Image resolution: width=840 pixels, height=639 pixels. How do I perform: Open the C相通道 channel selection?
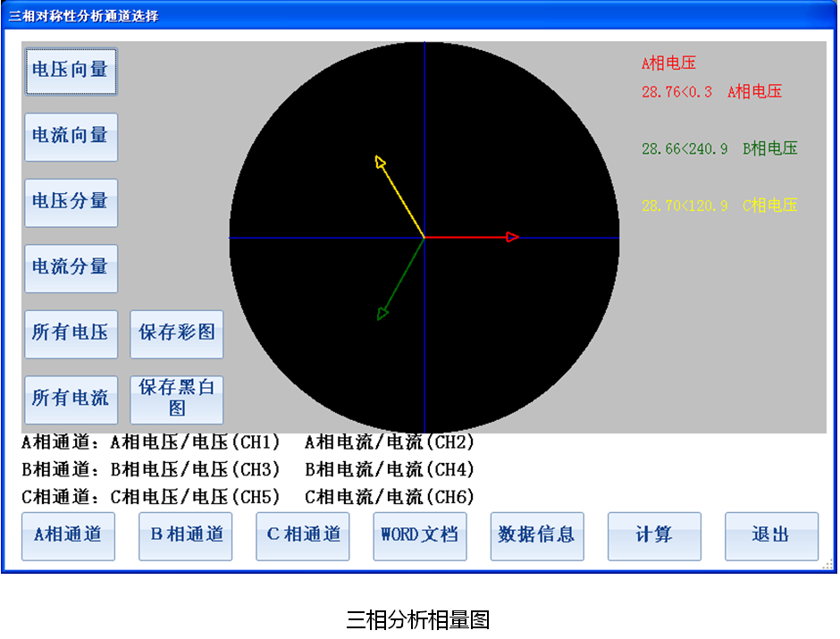pyautogui.click(x=302, y=536)
